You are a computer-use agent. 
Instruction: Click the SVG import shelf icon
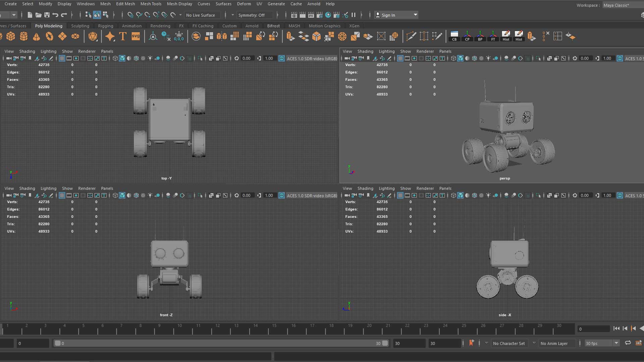tap(136, 36)
